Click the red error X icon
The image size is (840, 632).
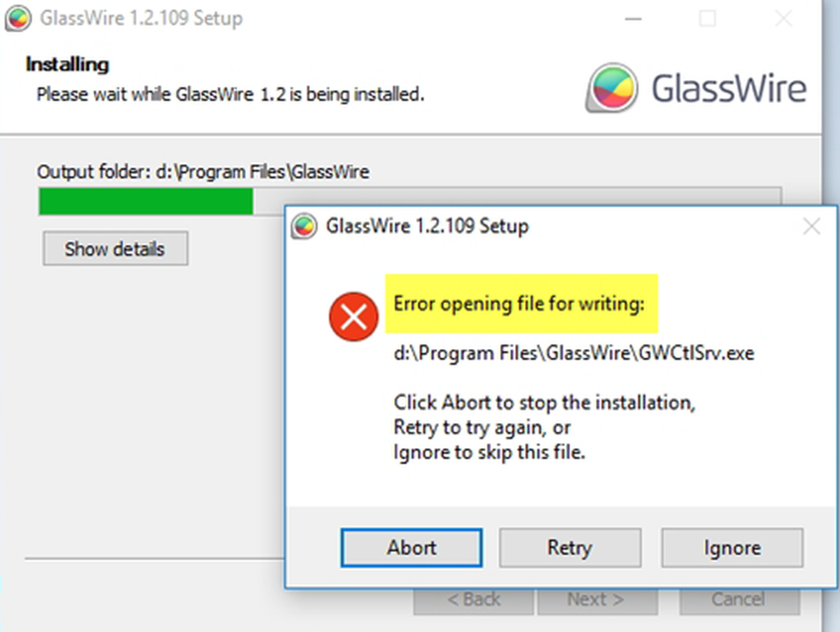click(354, 316)
